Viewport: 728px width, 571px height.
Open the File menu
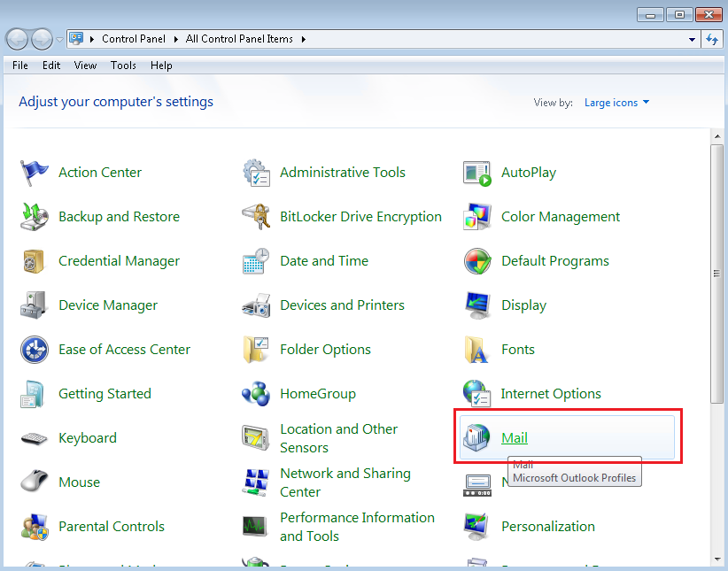(x=20, y=66)
